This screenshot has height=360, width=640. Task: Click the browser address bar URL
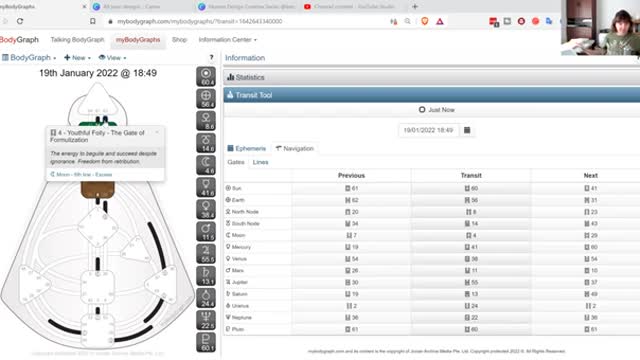pos(200,21)
